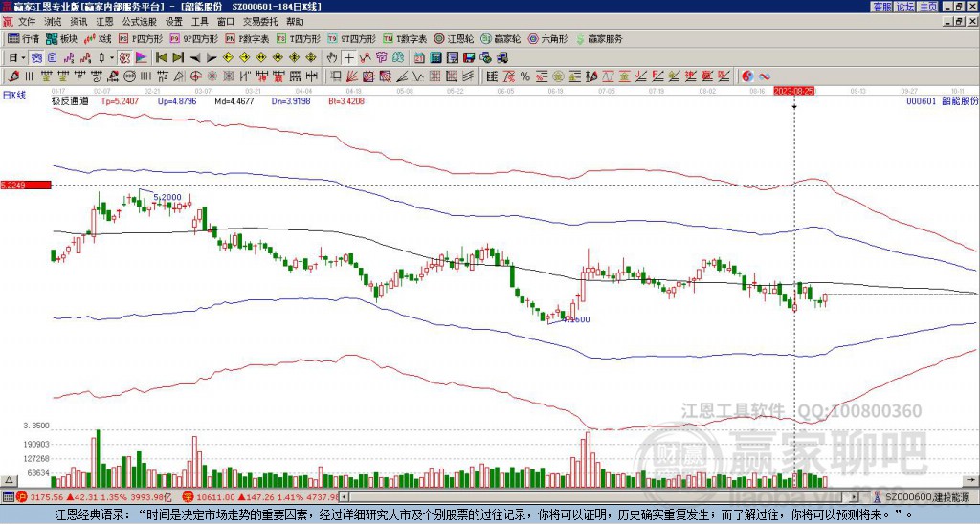Toggle the 权 rights-adjustment button
This screenshot has height=524, width=980.
(124, 57)
